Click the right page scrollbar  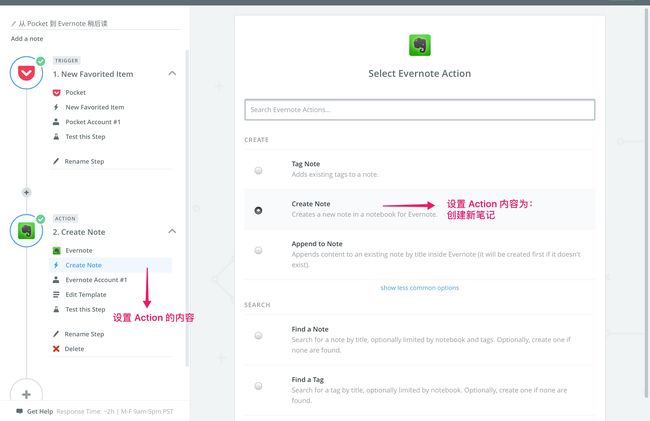(x=647, y=203)
